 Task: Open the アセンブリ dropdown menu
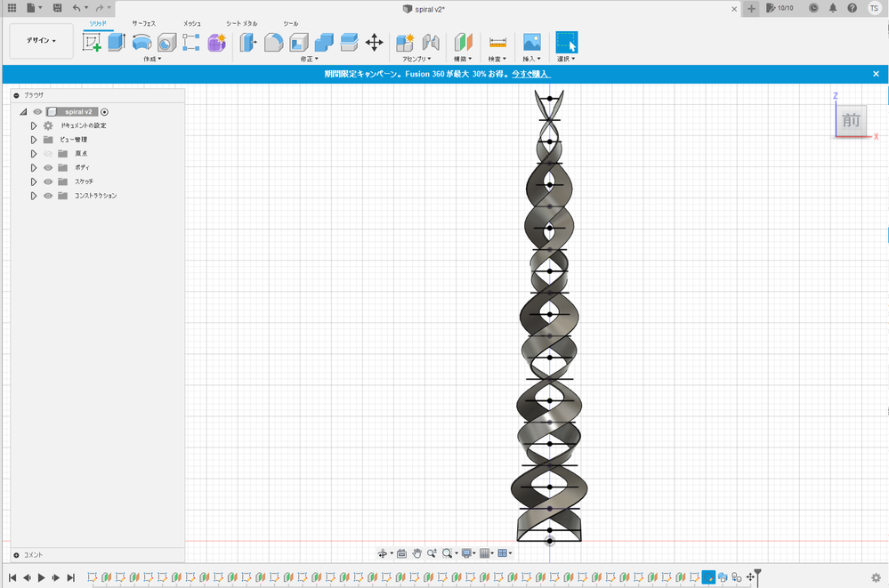pyautogui.click(x=416, y=59)
